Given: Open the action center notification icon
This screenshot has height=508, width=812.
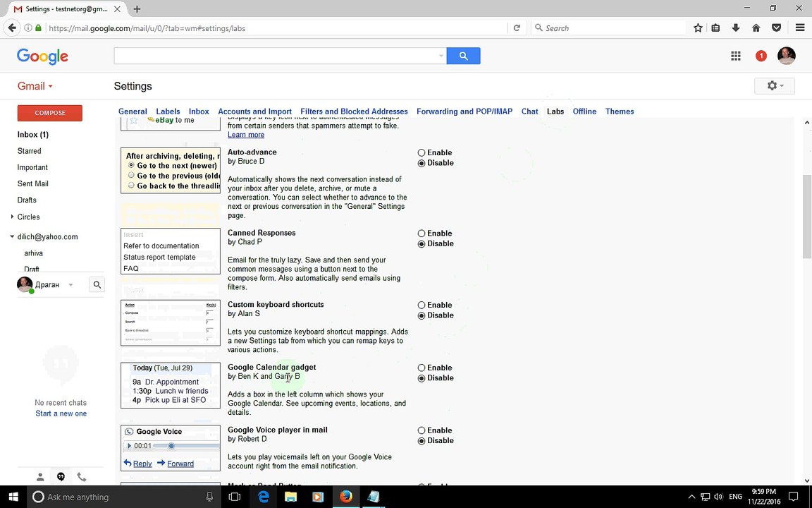Looking at the screenshot, I should coord(794,497).
